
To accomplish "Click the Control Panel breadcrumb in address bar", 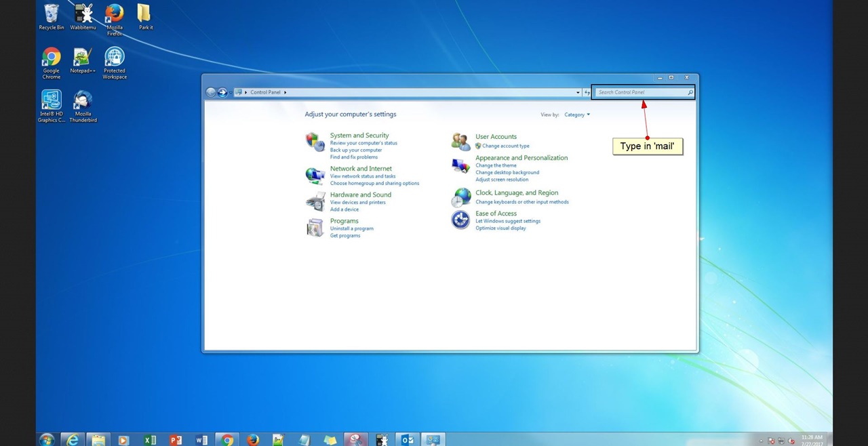I will coord(265,92).
